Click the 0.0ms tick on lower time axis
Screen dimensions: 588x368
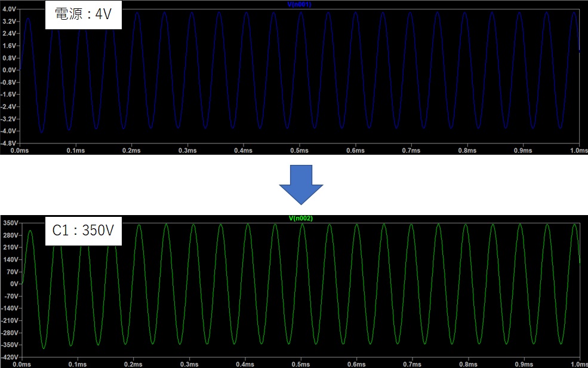point(22,364)
